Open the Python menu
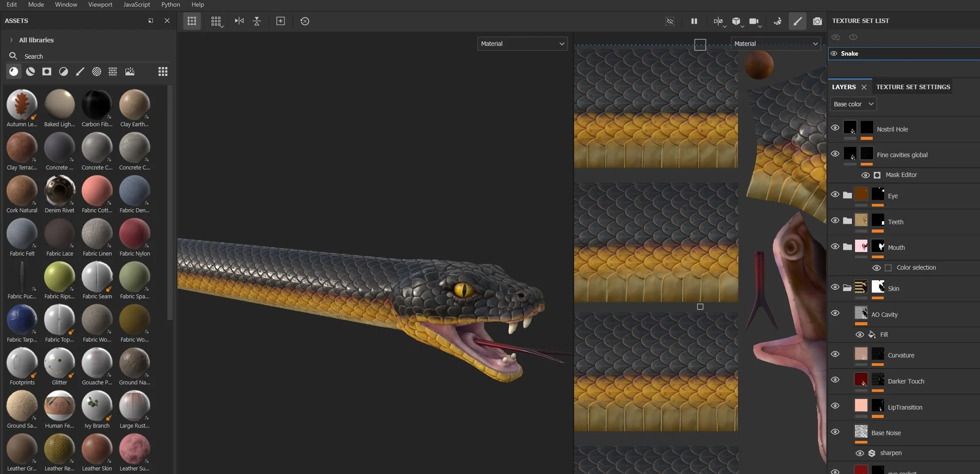Image resolution: width=980 pixels, height=474 pixels. click(x=170, y=4)
